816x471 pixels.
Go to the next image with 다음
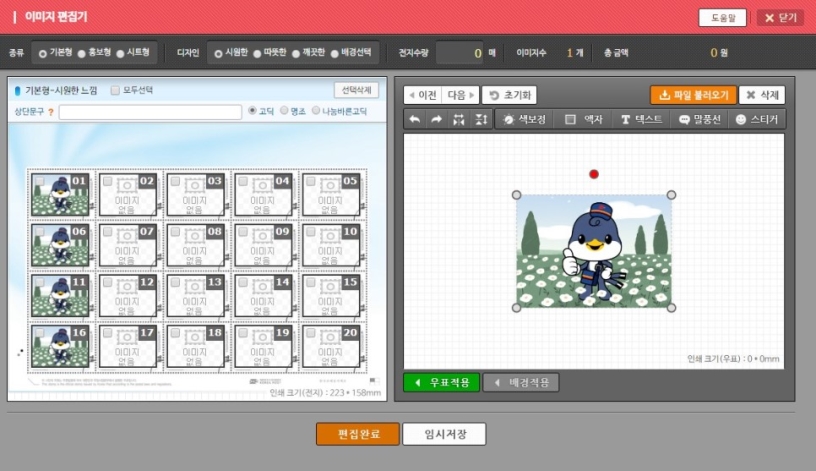click(461, 95)
